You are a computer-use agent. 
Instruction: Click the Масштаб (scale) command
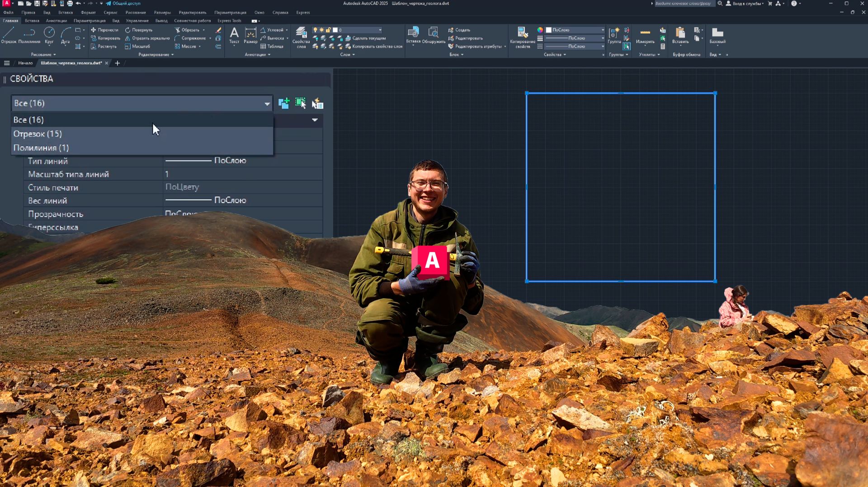[137, 46]
